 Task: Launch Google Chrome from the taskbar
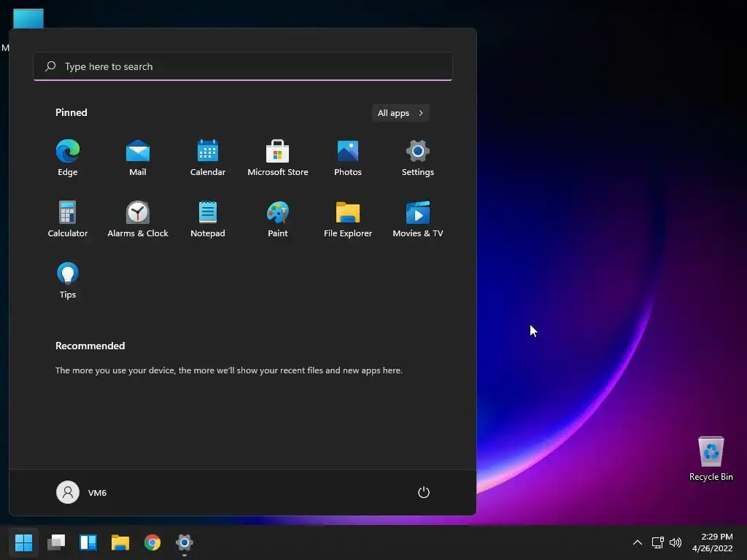coord(152,542)
